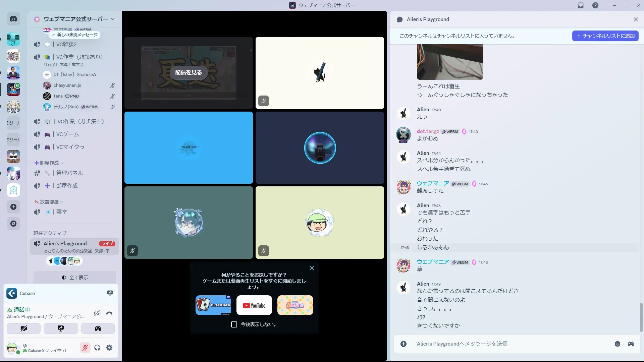
Task: Toggle headphone deafen
Action: [x=97, y=348]
